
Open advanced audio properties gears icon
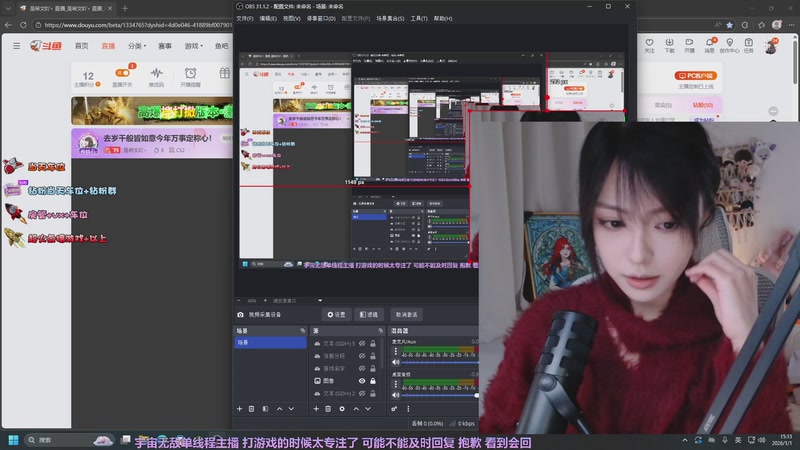394,409
